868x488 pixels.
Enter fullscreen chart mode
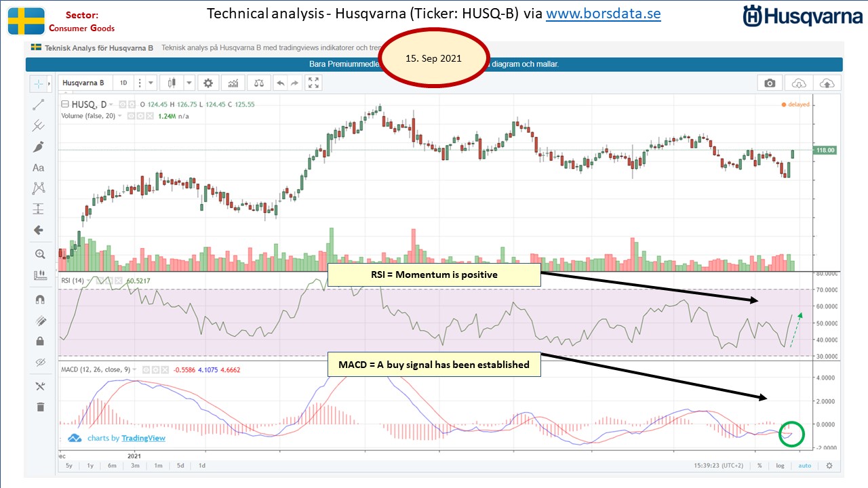(x=313, y=83)
